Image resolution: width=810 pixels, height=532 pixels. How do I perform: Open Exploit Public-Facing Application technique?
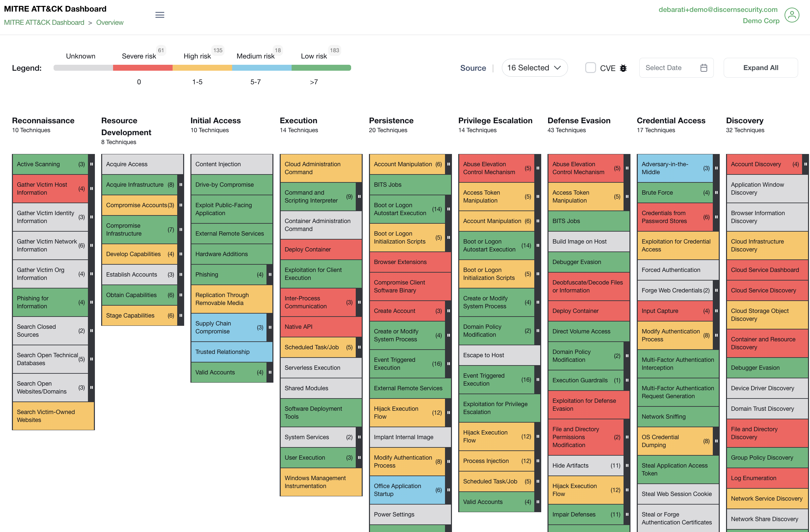point(232,209)
